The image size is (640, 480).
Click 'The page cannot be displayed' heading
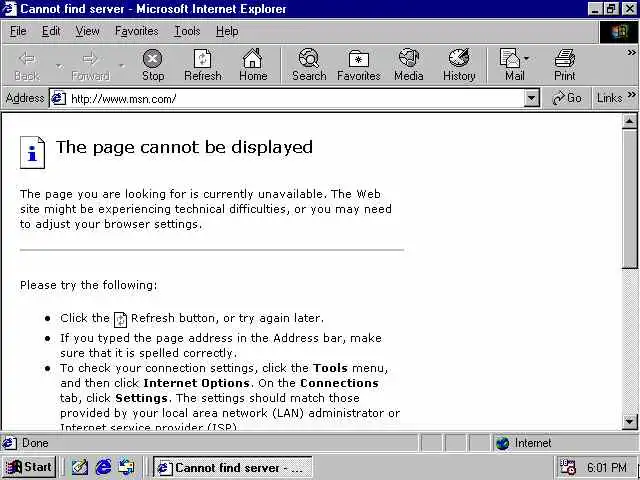click(184, 147)
